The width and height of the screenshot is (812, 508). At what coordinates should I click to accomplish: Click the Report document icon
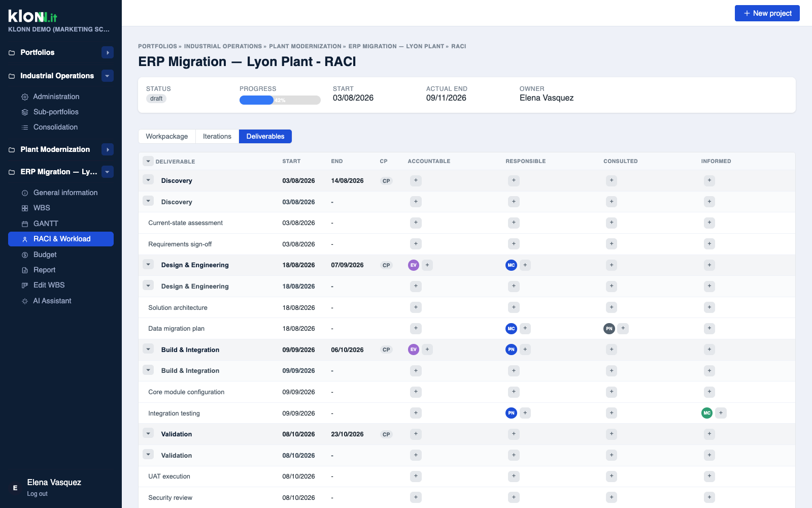pyautogui.click(x=24, y=270)
